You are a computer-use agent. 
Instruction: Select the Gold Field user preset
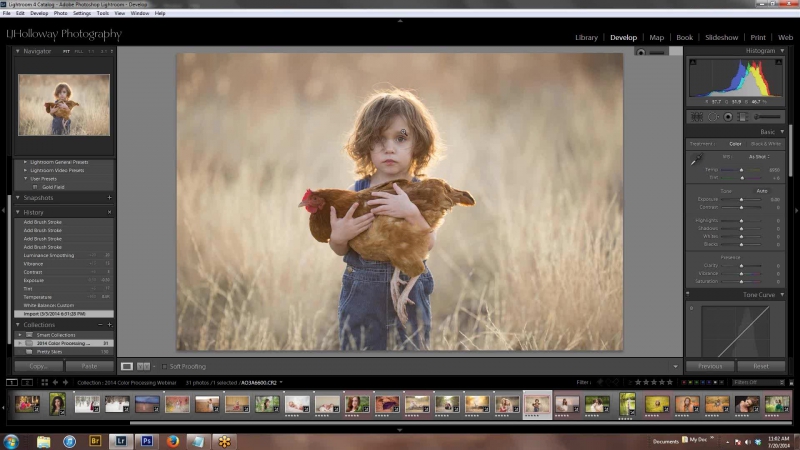click(53, 187)
